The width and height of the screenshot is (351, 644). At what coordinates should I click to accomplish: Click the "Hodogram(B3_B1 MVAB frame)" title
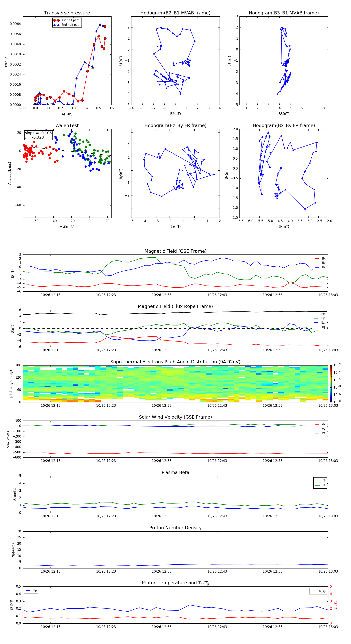284,13
